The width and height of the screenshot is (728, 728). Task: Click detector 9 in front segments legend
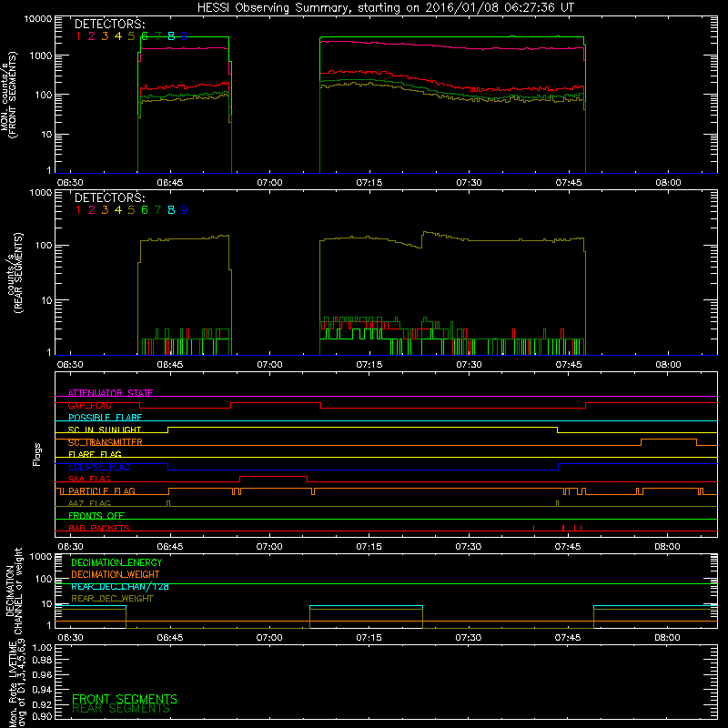pos(185,35)
